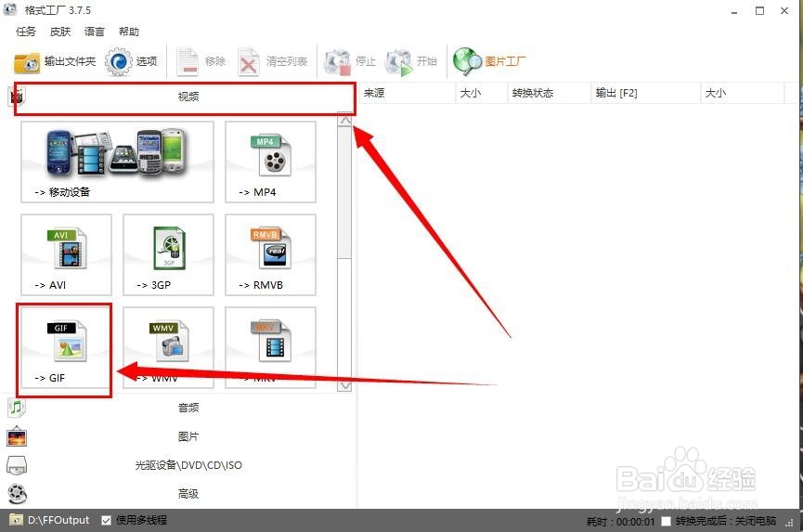Click elapsed time 耗时 : 00:00:01 text
This screenshot has width=803, height=532.
pos(620,521)
